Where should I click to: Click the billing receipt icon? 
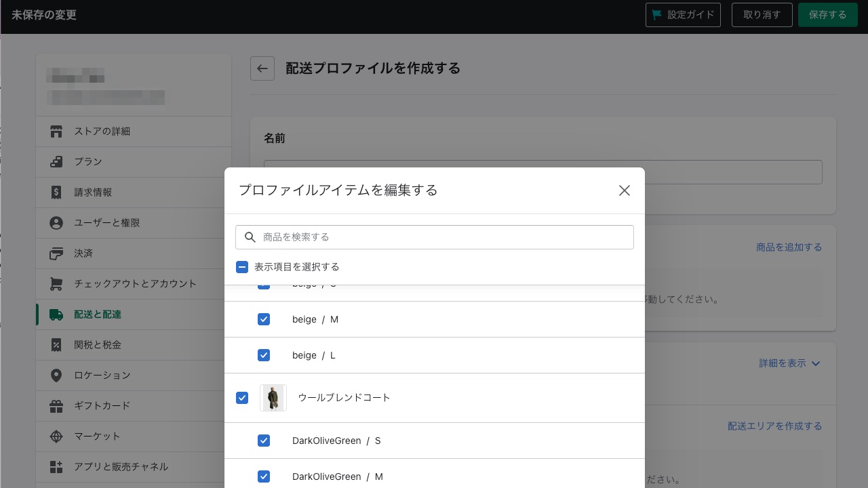[56, 192]
